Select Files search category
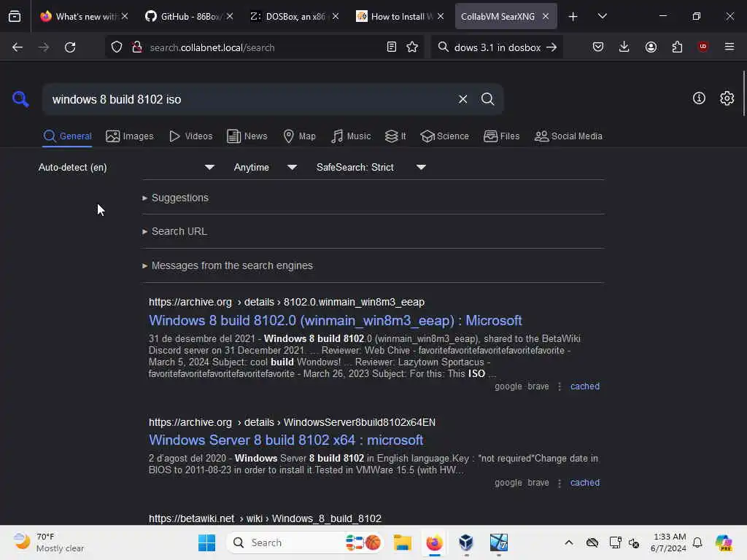 click(501, 136)
